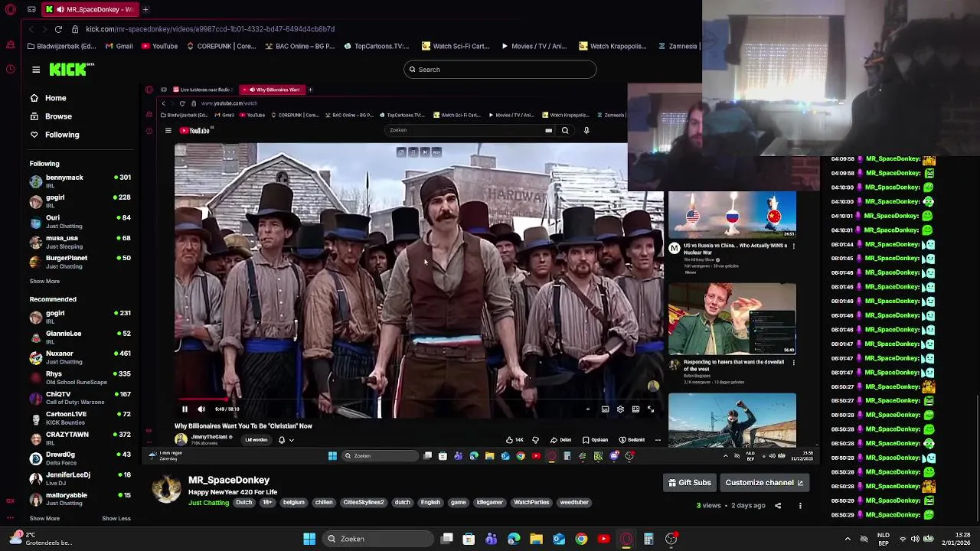Search Kick using the Search field
The width and height of the screenshot is (980, 551).
tap(500, 70)
